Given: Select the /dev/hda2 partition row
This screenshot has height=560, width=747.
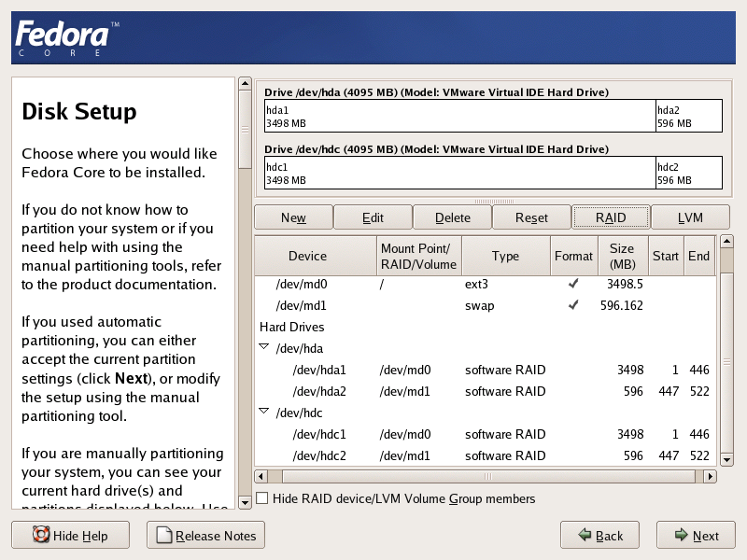Looking at the screenshot, I should click(x=485, y=391).
